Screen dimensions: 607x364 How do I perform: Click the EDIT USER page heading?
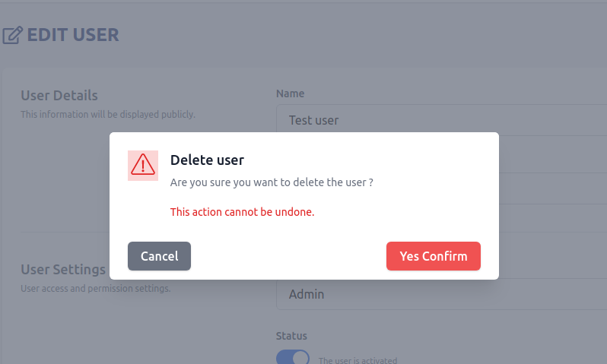(73, 35)
